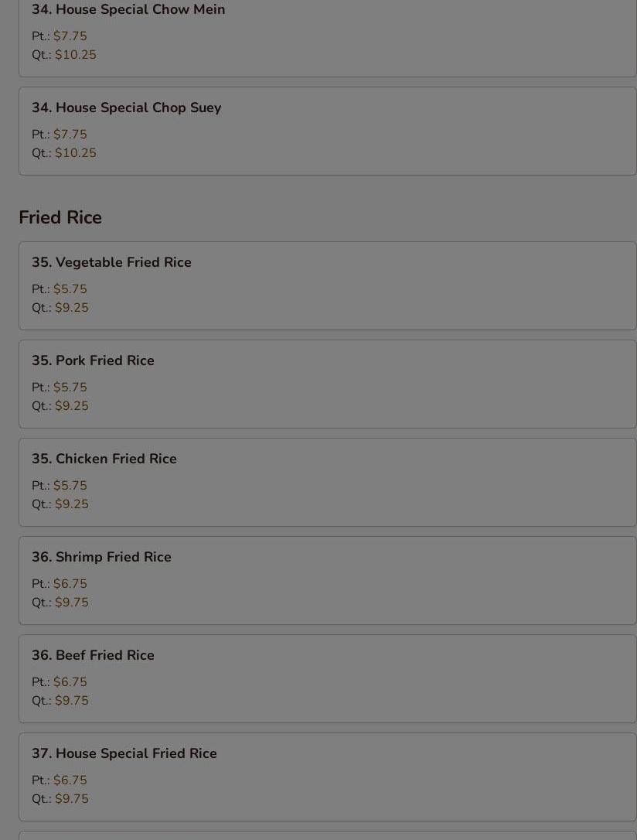Choose Pork Fried Rice from the menu
The height and width of the screenshot is (840, 637).
coord(93,360)
